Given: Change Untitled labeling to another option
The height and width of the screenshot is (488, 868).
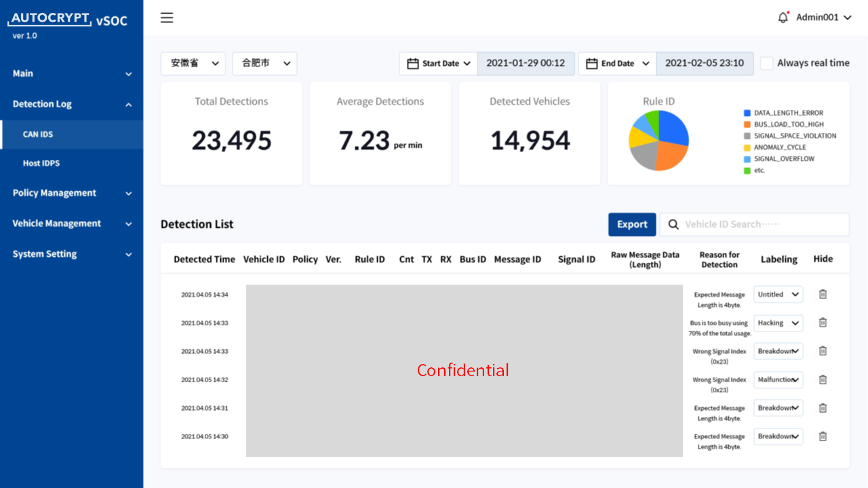Looking at the screenshot, I should pos(778,293).
